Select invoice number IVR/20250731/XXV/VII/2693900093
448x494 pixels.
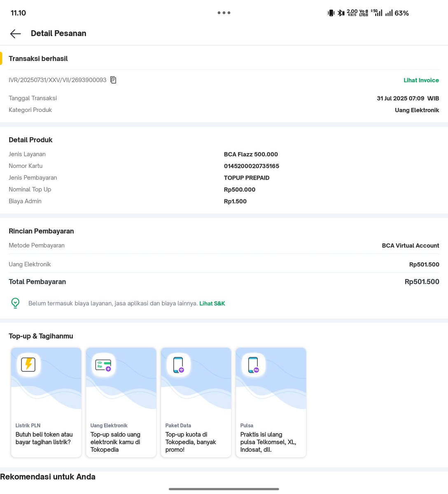click(58, 80)
